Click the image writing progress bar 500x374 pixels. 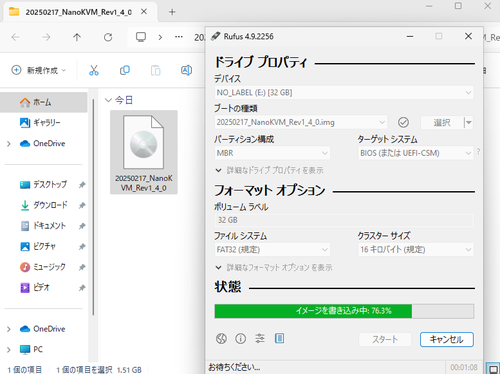point(344,311)
